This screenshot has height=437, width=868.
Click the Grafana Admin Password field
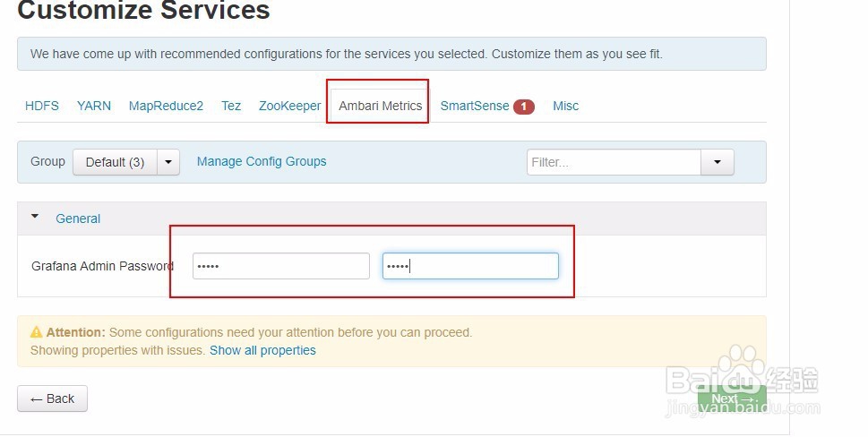click(280, 266)
